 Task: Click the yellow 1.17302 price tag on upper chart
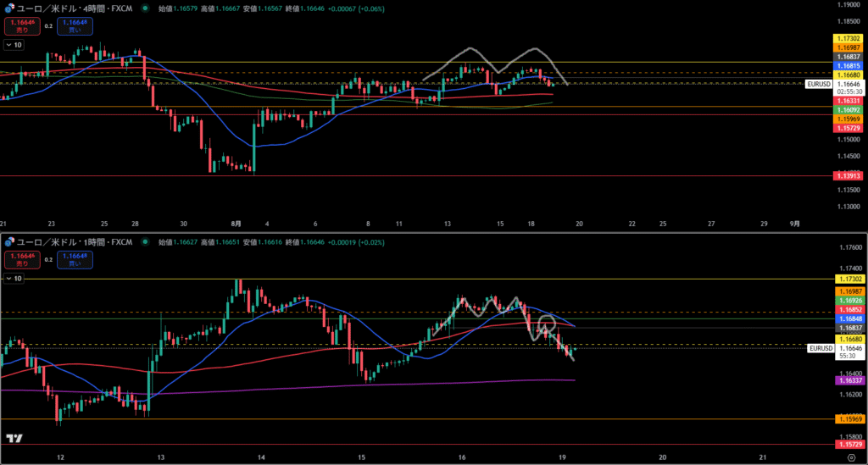848,39
